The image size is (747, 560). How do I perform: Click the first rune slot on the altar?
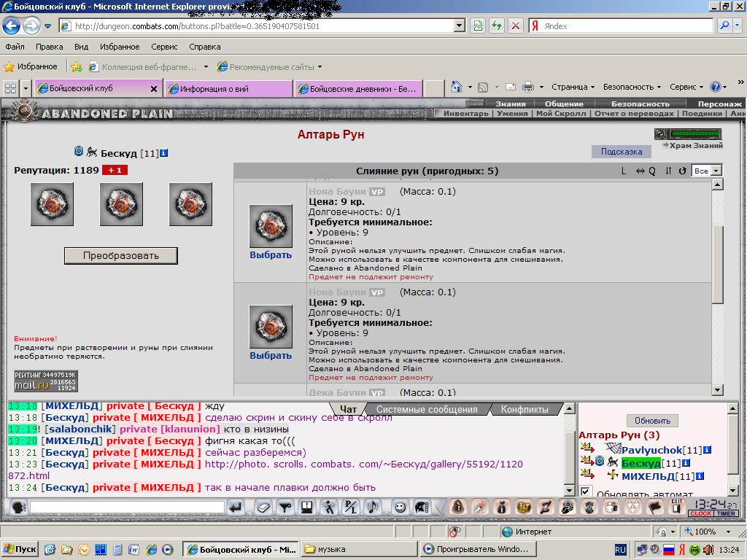(52, 204)
